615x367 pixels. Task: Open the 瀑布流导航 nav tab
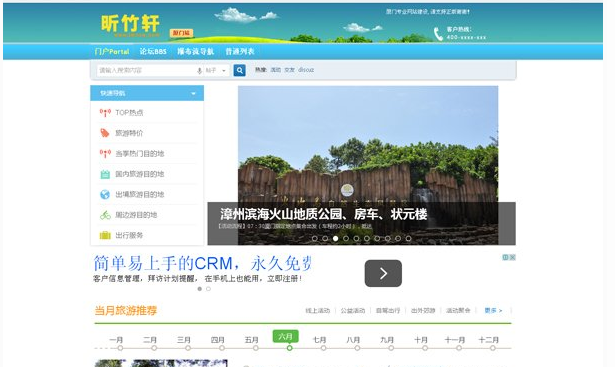[195, 51]
